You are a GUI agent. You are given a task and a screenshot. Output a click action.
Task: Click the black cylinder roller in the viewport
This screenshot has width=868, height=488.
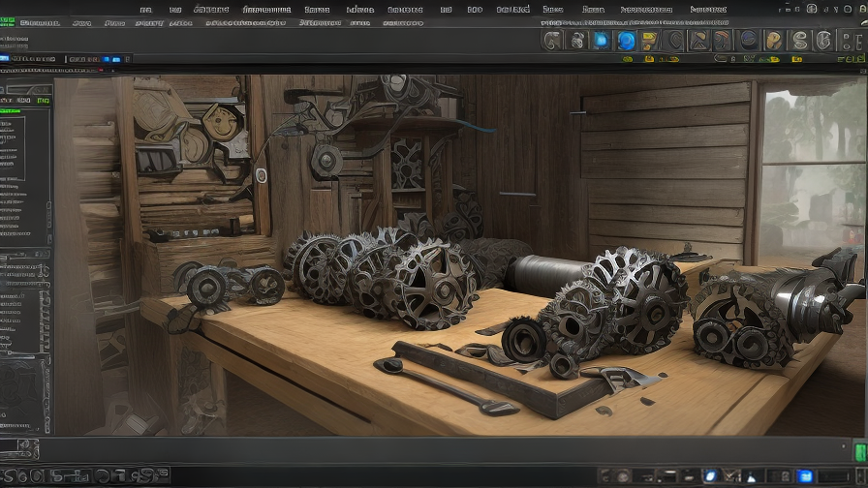(x=547, y=275)
